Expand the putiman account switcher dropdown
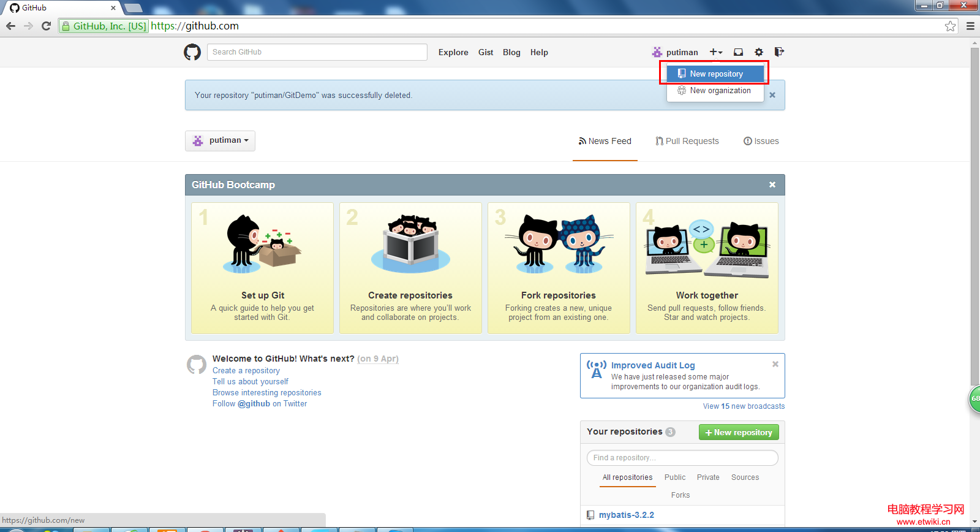Image resolution: width=980 pixels, height=532 pixels. click(x=220, y=140)
